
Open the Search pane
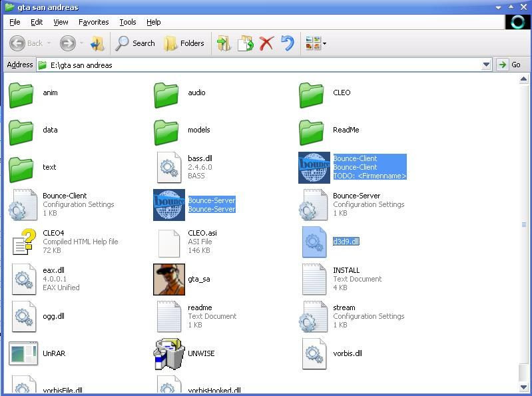134,43
